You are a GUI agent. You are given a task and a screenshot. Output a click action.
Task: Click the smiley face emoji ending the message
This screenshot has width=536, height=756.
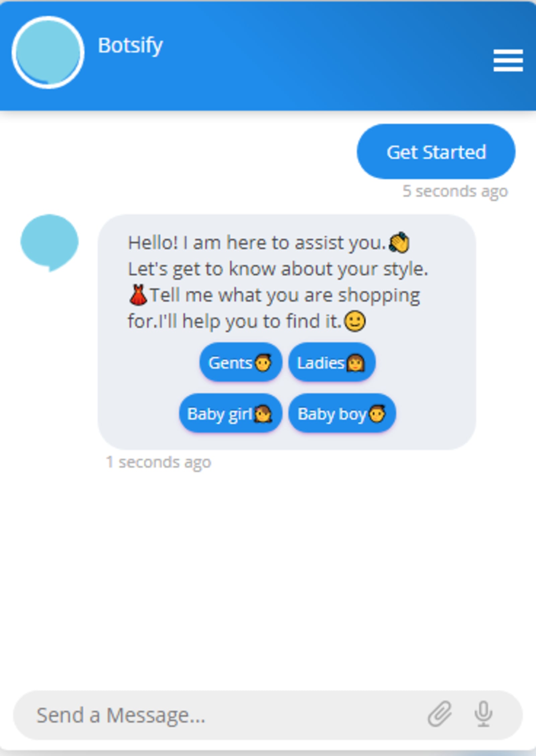pyautogui.click(x=355, y=321)
